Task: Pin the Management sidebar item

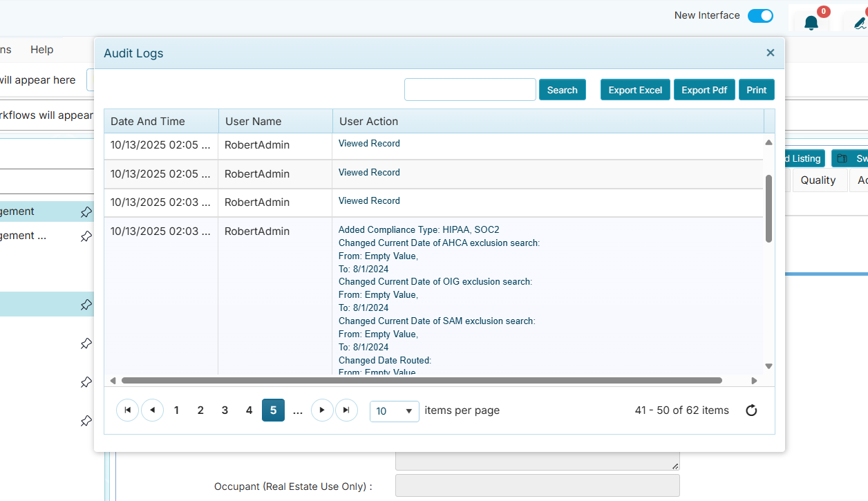Action: (86, 212)
